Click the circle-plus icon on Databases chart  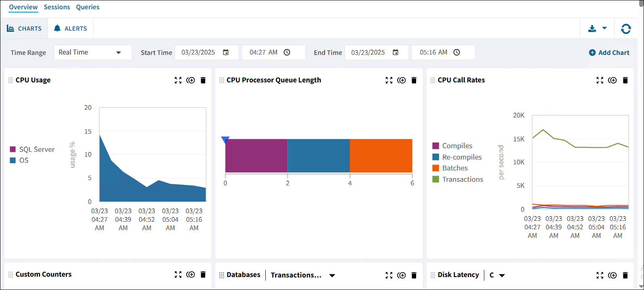pos(402,275)
